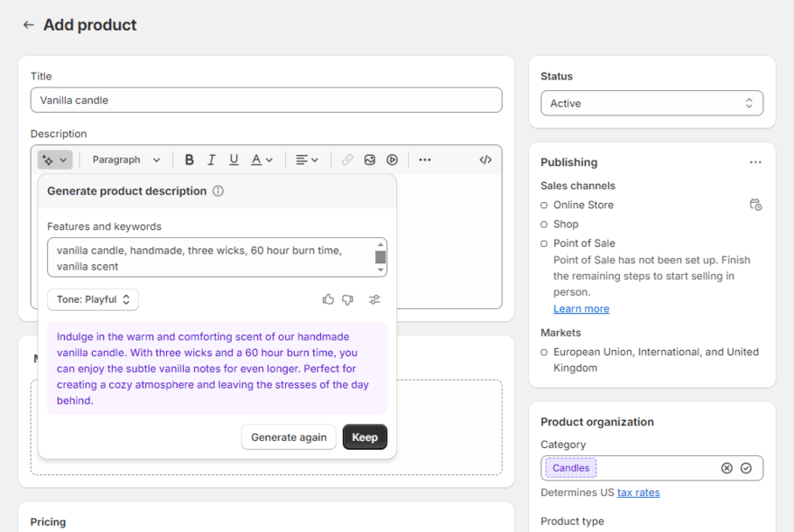Open the Paragraph style dropdown
794x532 pixels.
[125, 160]
